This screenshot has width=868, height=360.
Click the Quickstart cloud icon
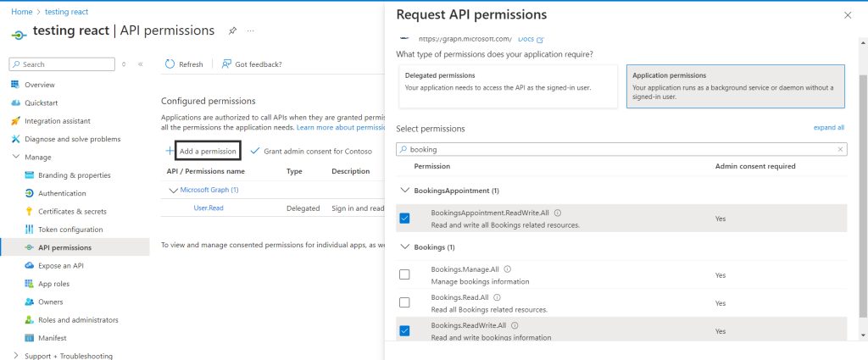[x=15, y=102]
